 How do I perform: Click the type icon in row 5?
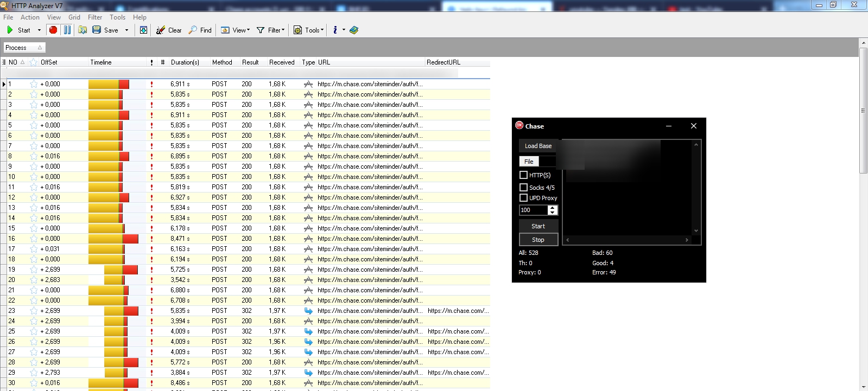[308, 125]
